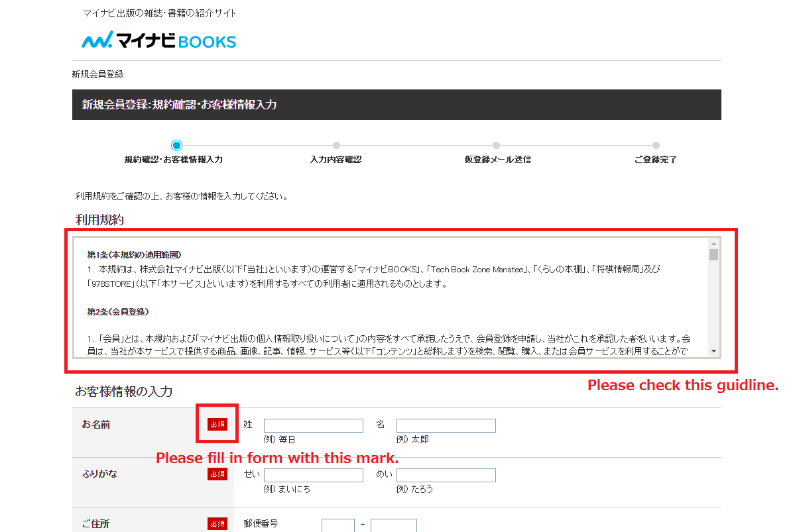This screenshot has width=795, height=532.
Task: Click the second 郵便番号 box after the dash
Action: pos(394,525)
